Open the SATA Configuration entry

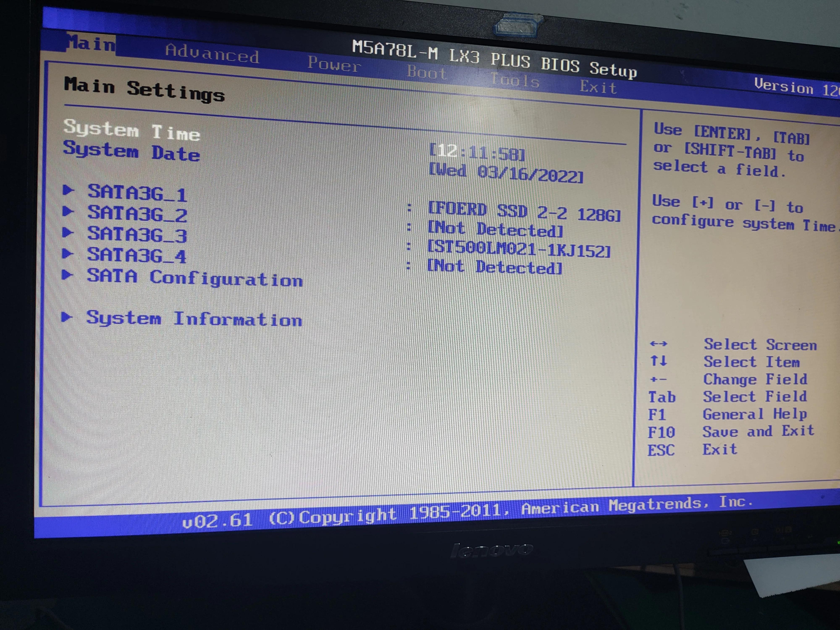tap(195, 278)
